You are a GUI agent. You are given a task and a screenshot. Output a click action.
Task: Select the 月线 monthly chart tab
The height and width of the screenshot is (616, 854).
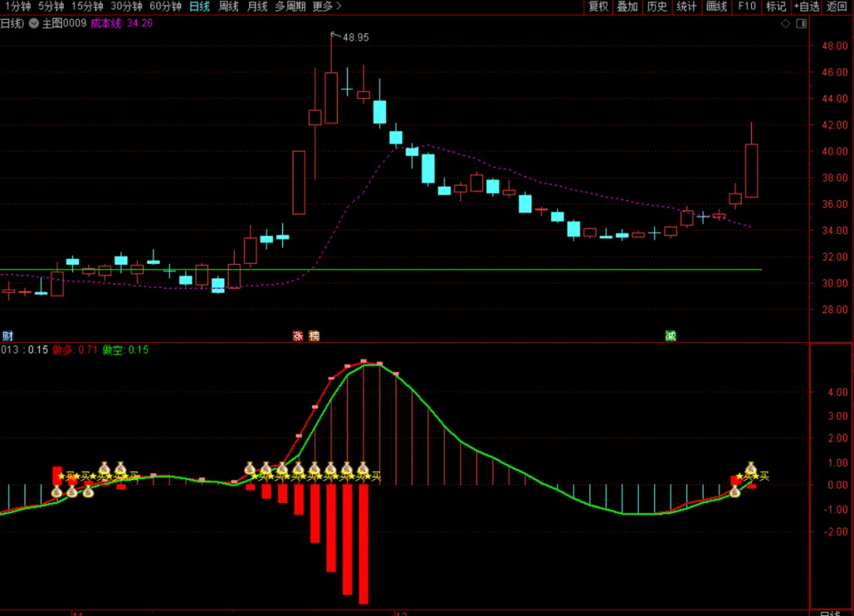(257, 6)
